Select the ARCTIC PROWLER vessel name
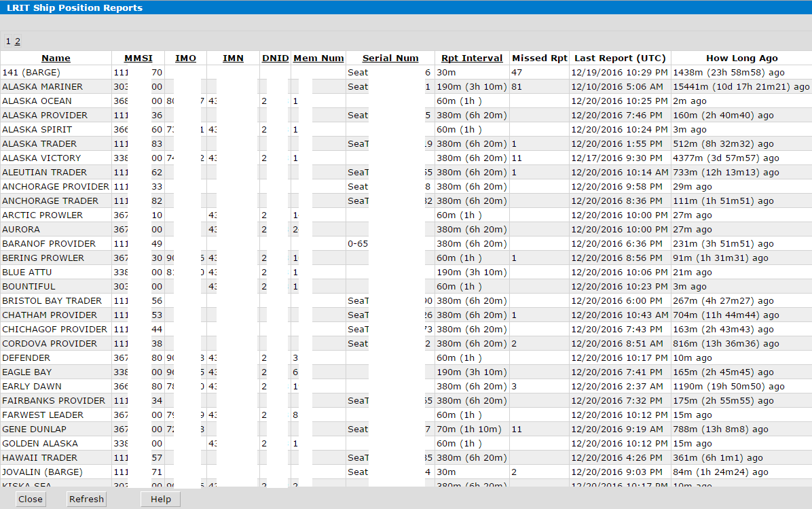This screenshot has height=509, width=812. (x=43, y=215)
